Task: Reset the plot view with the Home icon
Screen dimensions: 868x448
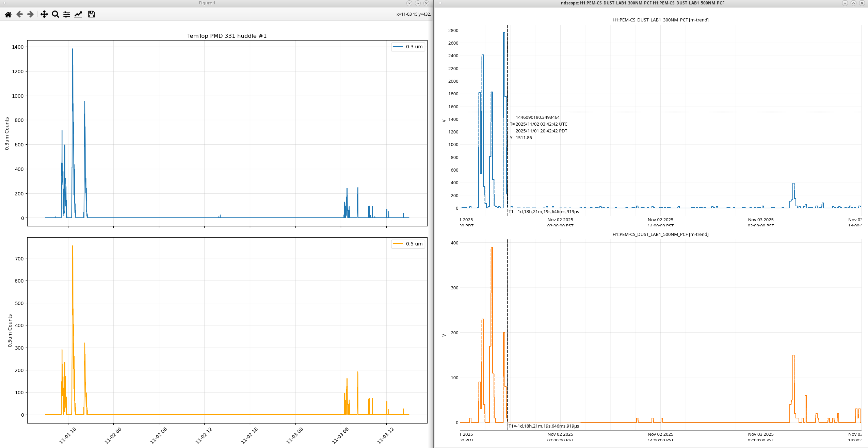Action: 8,14
